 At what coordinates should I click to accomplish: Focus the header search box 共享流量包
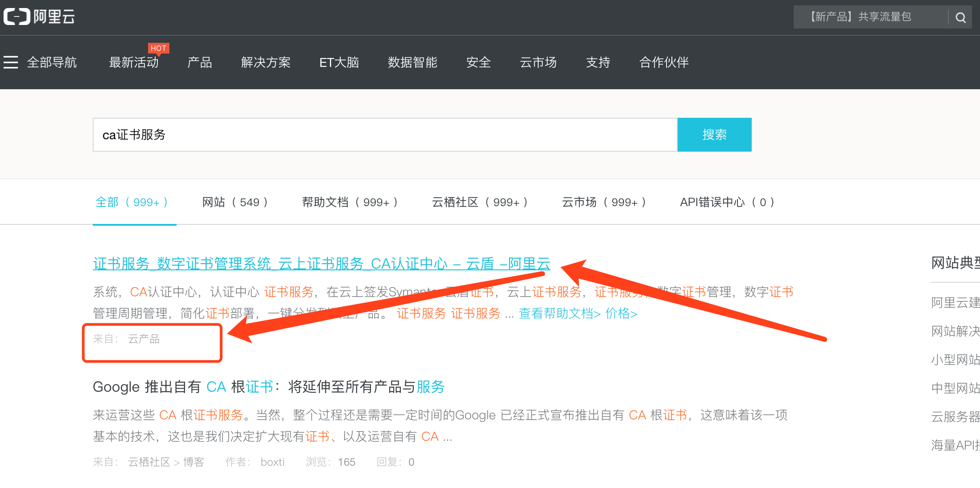870,17
